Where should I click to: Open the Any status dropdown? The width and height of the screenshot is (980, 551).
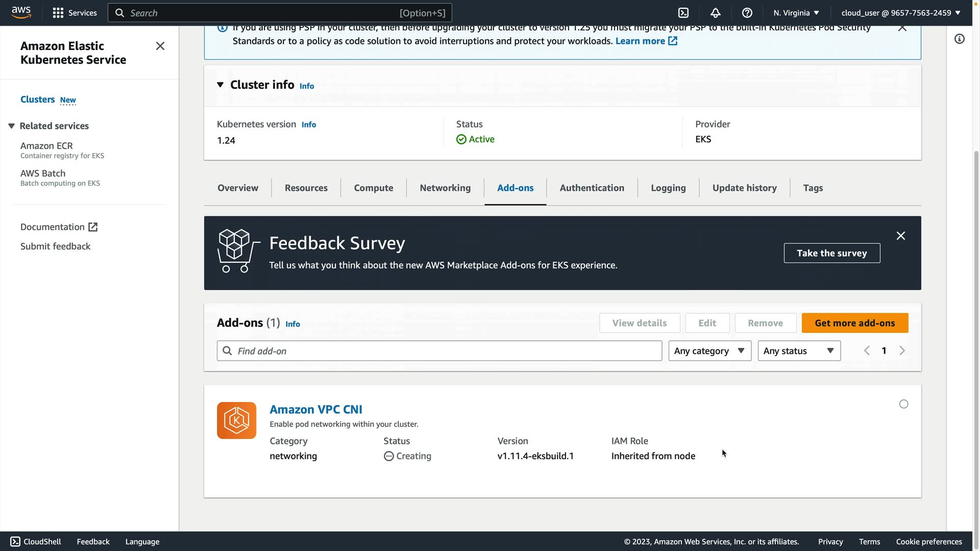[x=799, y=351]
